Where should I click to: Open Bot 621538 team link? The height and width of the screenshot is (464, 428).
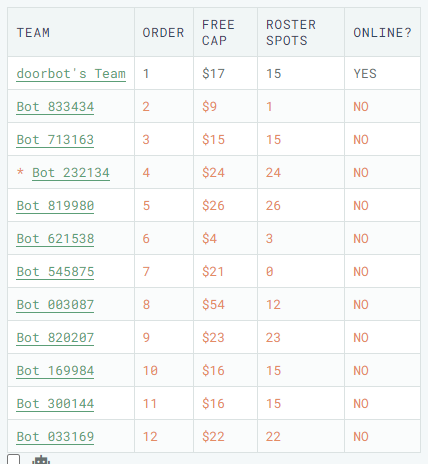click(x=55, y=239)
